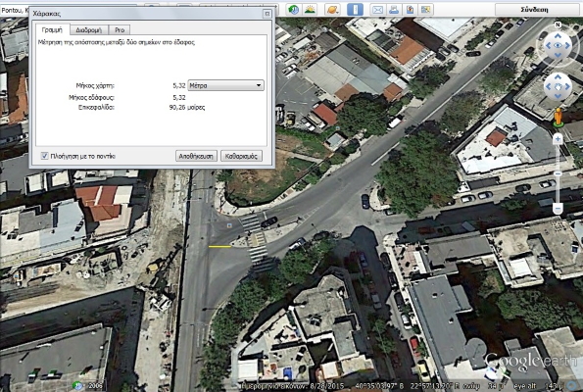
Task: Click the Email envelope icon
Action: (x=378, y=10)
